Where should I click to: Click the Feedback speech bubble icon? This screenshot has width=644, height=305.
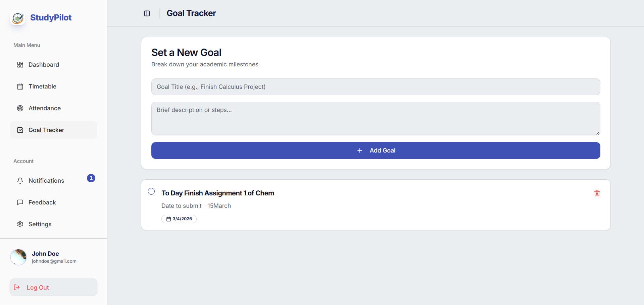(x=20, y=202)
